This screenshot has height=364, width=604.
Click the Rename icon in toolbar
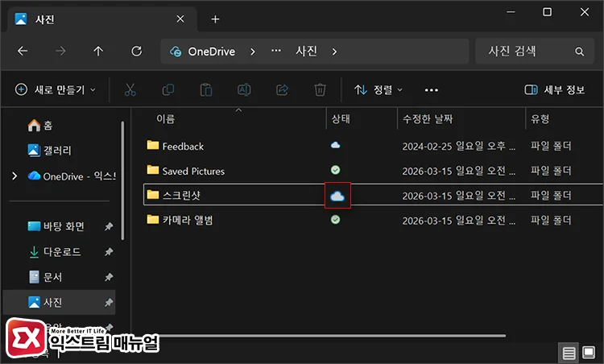coord(244,89)
